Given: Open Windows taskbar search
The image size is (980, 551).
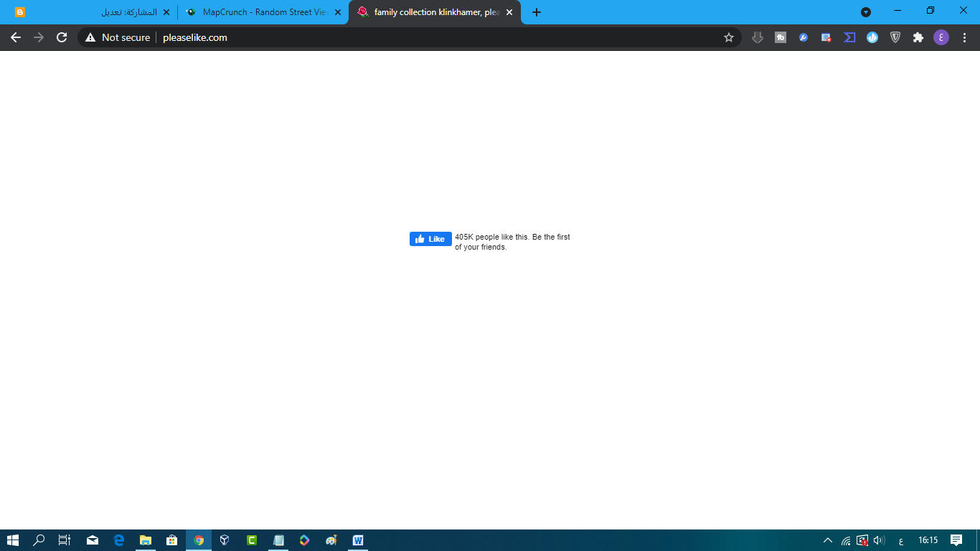Looking at the screenshot, I should 39,540.
